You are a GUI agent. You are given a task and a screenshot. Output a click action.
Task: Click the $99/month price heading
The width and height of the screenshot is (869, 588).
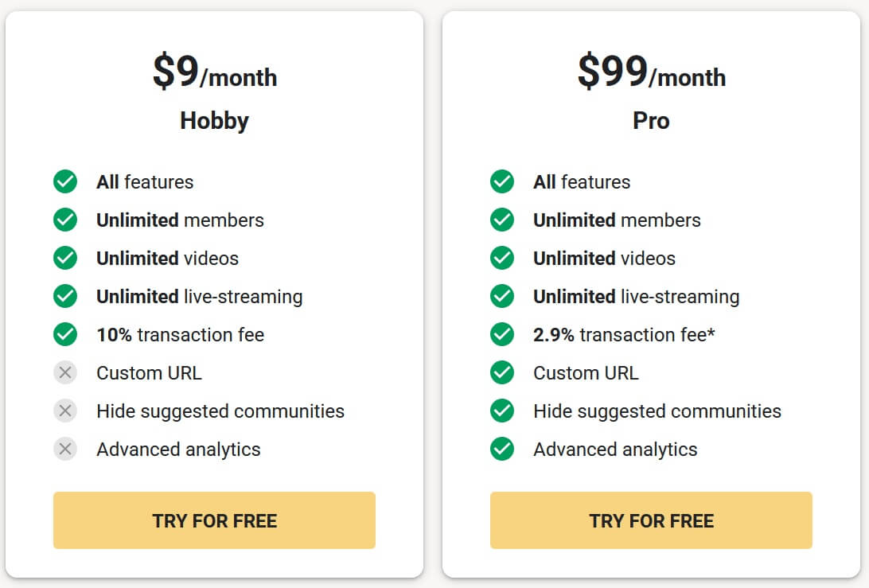click(x=651, y=73)
